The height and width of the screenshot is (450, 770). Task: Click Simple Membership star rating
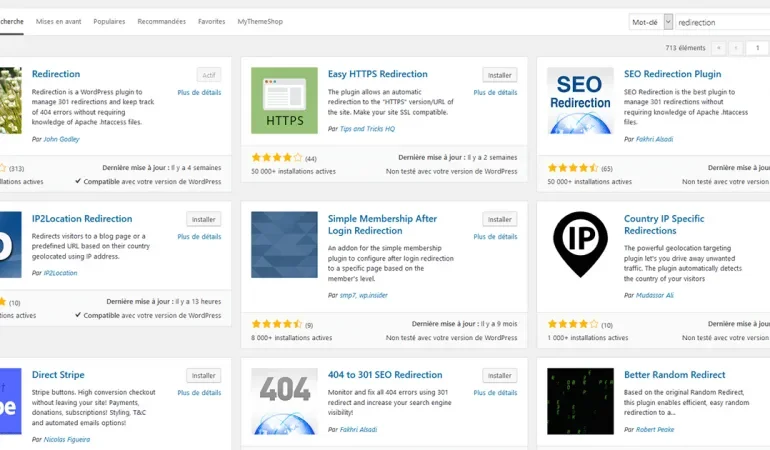tap(276, 324)
